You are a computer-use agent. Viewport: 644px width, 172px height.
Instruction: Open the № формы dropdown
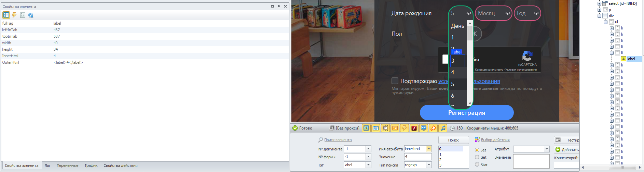point(368,157)
